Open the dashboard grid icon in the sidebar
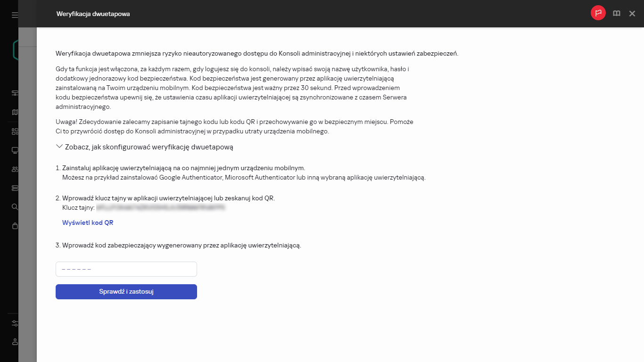Viewport: 644px width, 362px height. point(15,132)
